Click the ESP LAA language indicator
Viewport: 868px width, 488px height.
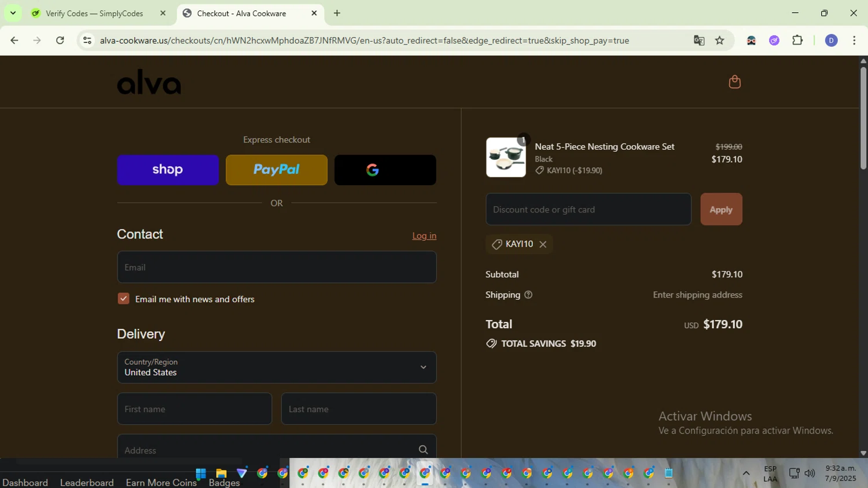[x=770, y=474]
